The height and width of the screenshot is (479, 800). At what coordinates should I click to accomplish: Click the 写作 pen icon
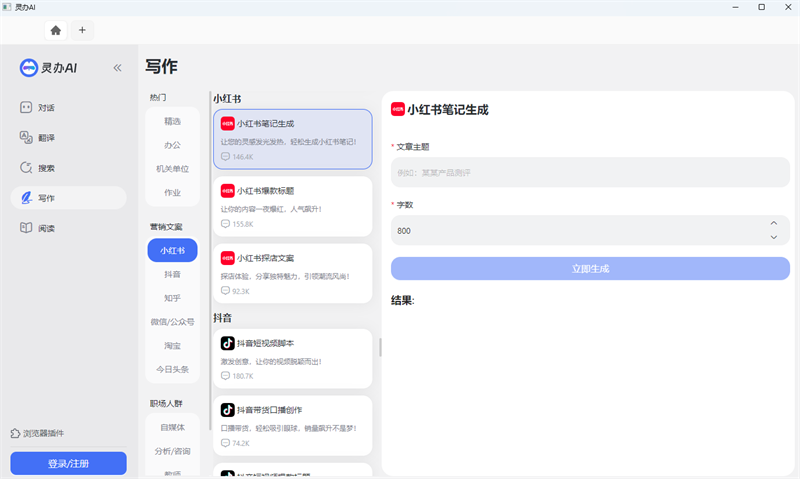pos(26,197)
